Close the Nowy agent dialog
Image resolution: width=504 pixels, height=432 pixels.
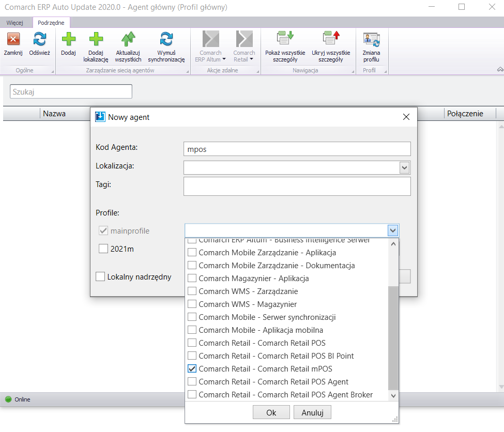point(406,117)
